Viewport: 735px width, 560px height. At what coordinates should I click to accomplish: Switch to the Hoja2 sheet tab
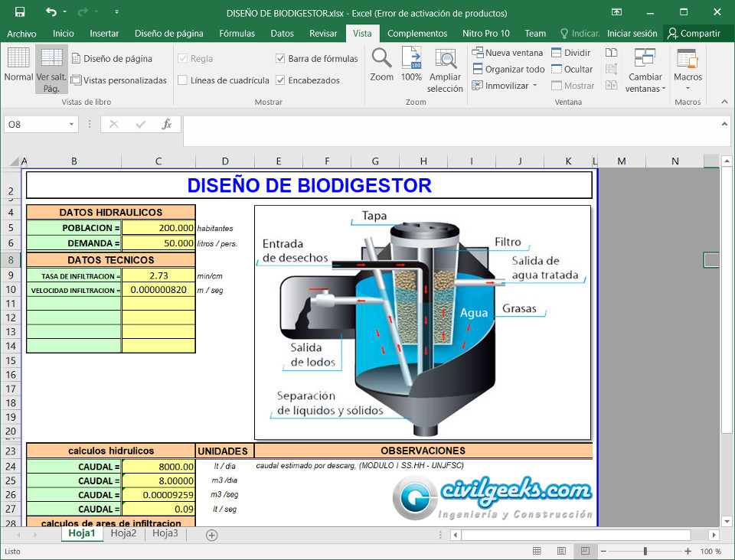coord(123,534)
